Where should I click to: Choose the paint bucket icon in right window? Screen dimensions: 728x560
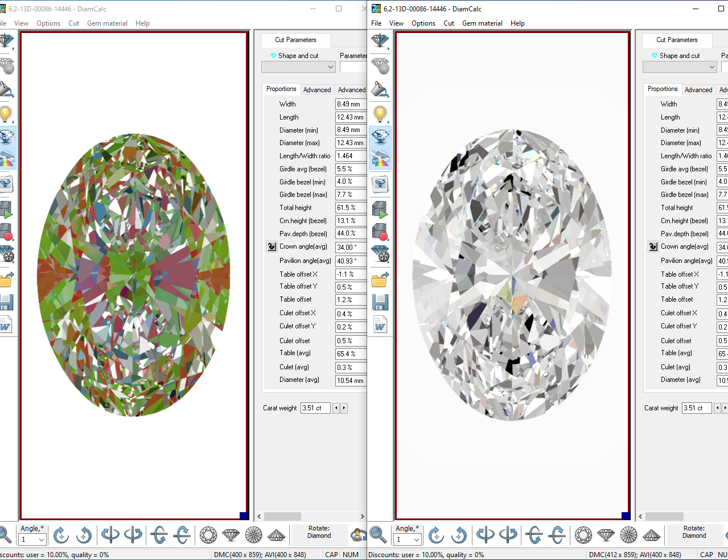(380, 89)
